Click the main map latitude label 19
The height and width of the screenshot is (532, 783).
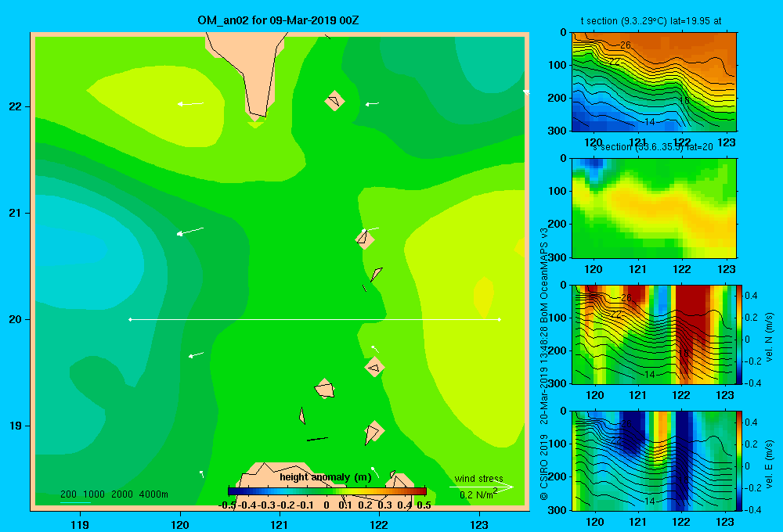tap(16, 426)
